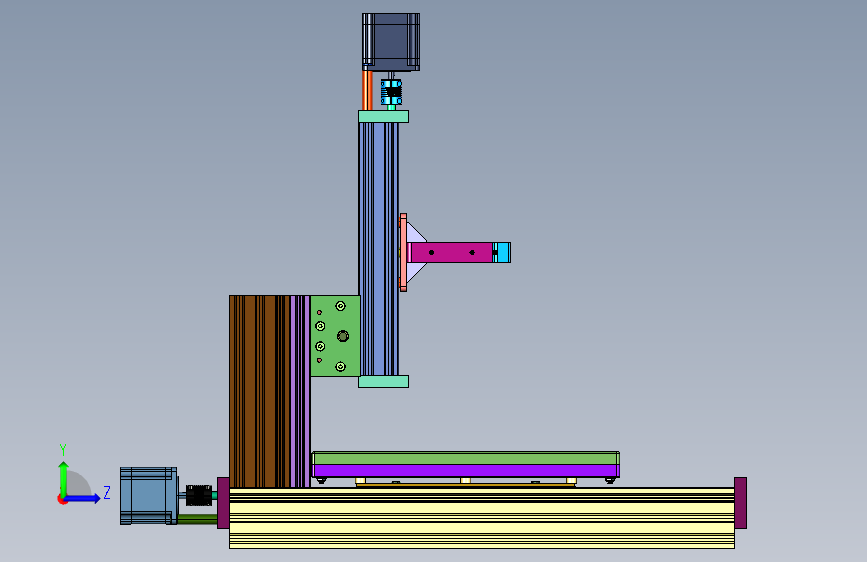Select the salmon carriage plate on vertical rail
The image size is (867, 562).
click(x=404, y=252)
